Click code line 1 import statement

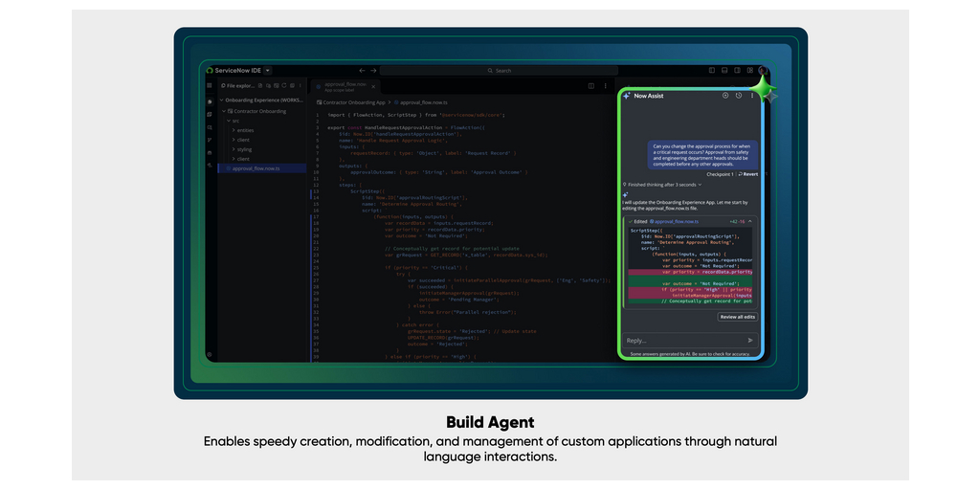416,115
